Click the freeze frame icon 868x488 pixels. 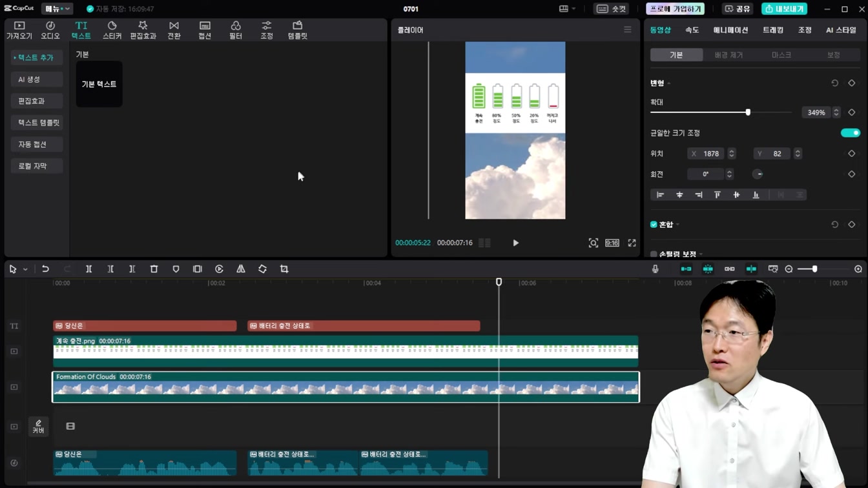(x=198, y=269)
